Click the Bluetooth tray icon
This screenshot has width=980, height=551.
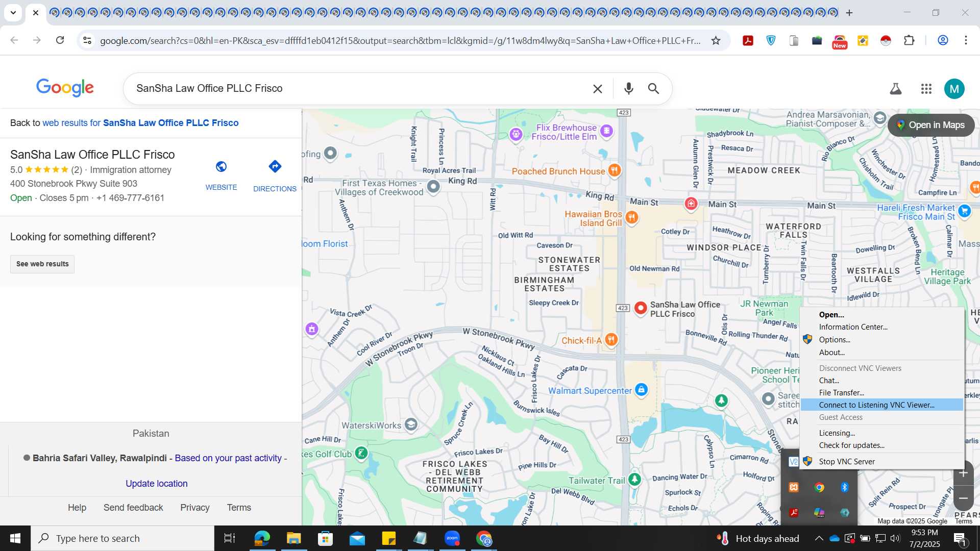tap(845, 487)
